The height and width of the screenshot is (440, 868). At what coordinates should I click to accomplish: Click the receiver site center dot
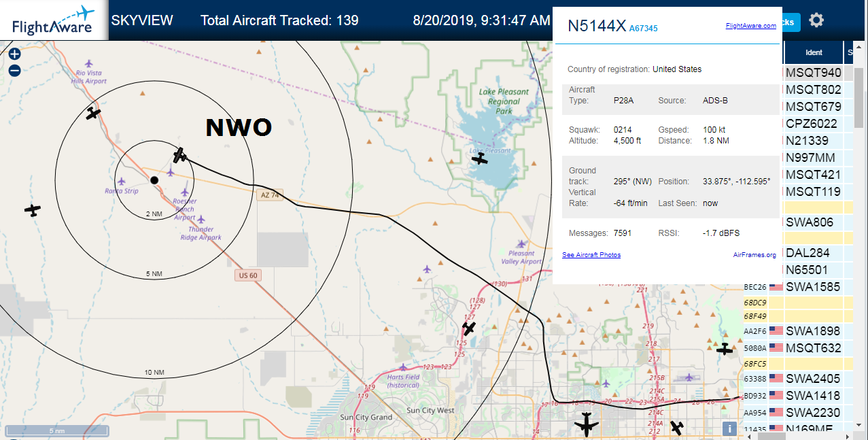(x=154, y=180)
